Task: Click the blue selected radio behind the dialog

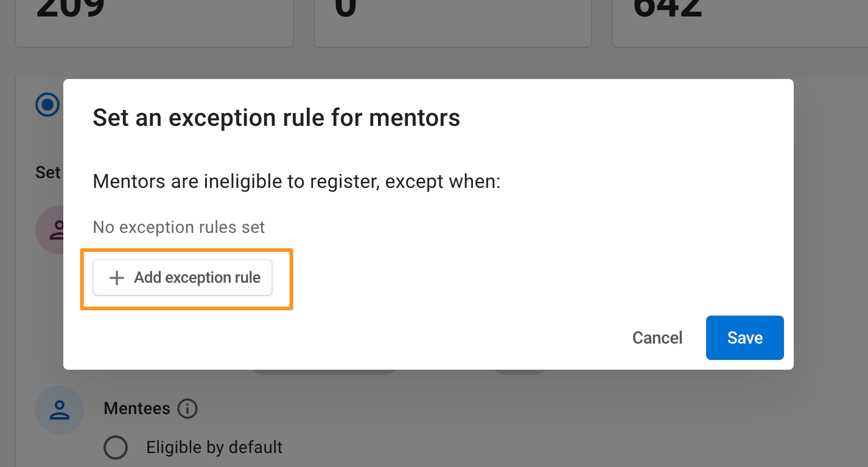Action: coord(48,105)
